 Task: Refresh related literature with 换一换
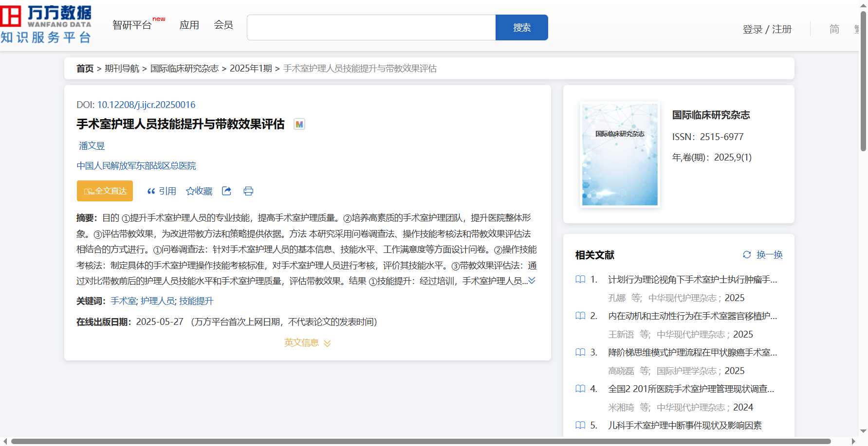click(x=762, y=255)
